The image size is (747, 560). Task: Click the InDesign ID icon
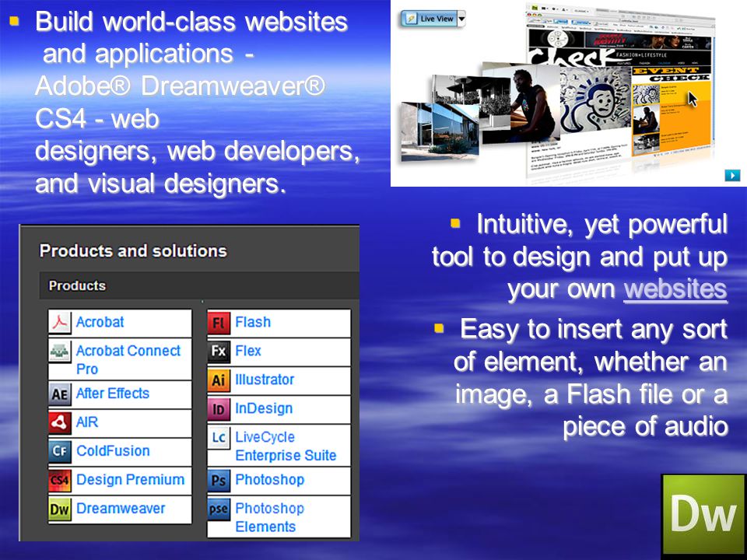click(219, 408)
